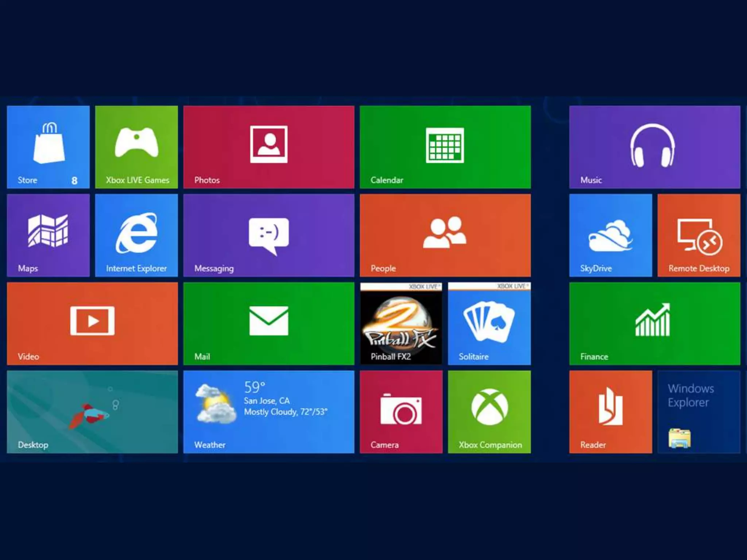Click the sun-and-clouds weather icon

(216, 404)
